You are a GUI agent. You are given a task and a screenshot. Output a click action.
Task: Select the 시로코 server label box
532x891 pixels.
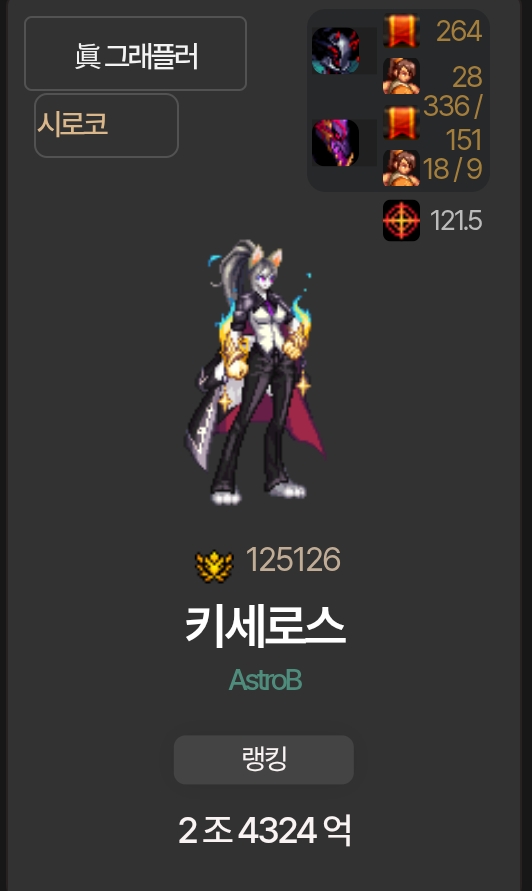click(x=106, y=126)
